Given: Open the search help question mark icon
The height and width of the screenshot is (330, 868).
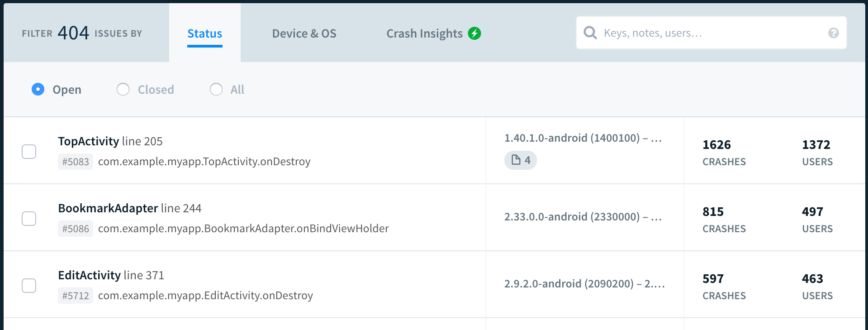Looking at the screenshot, I should (x=833, y=33).
